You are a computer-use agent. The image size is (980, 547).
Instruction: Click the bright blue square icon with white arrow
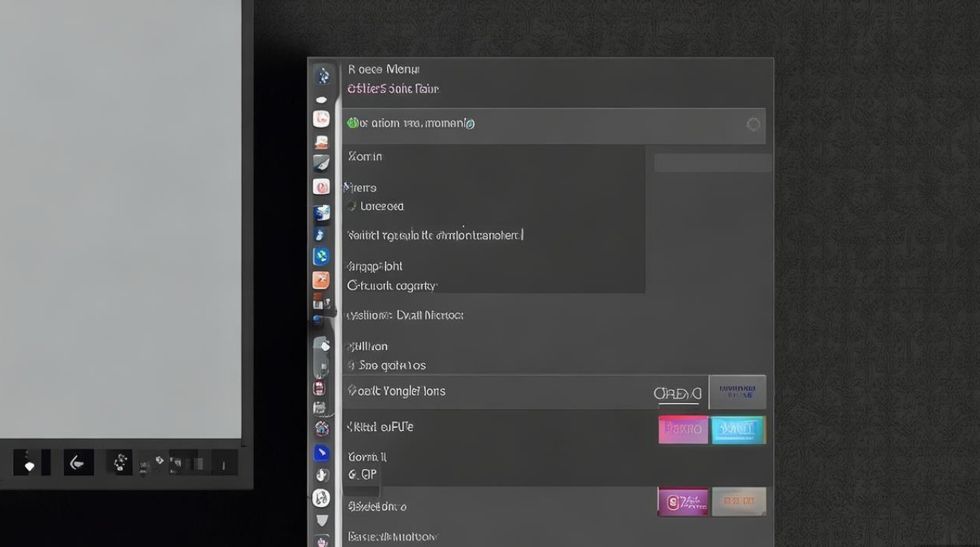tap(322, 453)
